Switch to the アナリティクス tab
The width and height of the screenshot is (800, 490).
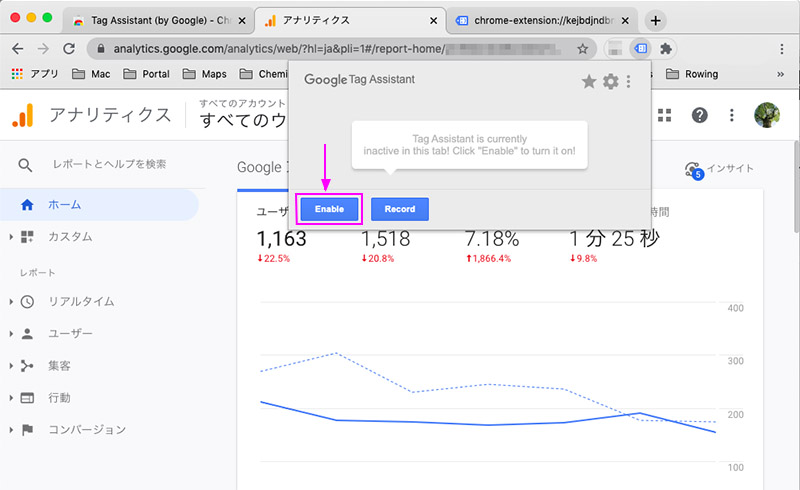(x=349, y=20)
